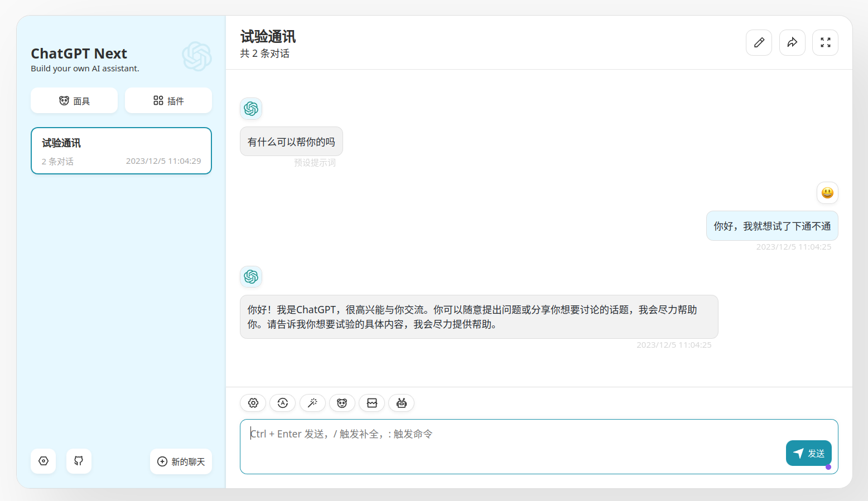Click the ChatGPT reply beginning 你好！我是ChatGPT
Viewport: 868px width, 501px height.
click(479, 317)
